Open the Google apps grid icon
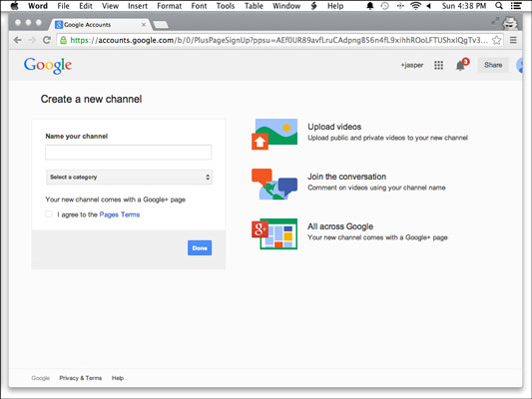Screen dimensions: 532x399 click(439, 65)
